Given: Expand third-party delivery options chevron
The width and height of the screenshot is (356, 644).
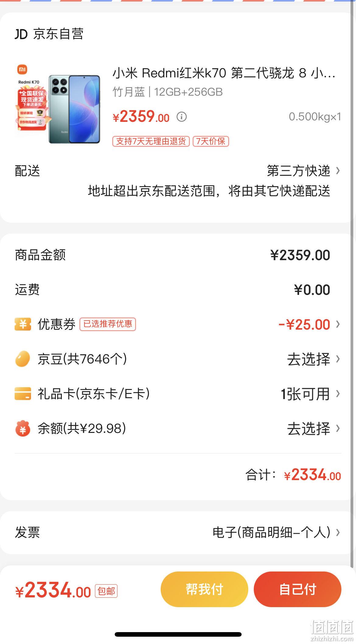Looking at the screenshot, I should click(x=338, y=171).
